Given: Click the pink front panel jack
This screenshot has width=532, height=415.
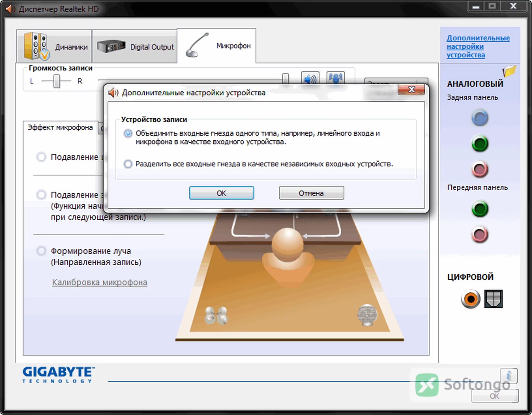Looking at the screenshot, I should [480, 235].
